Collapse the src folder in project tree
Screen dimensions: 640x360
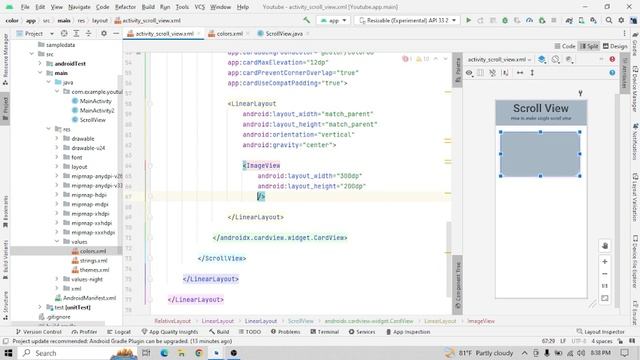pyautogui.click(x=32, y=54)
